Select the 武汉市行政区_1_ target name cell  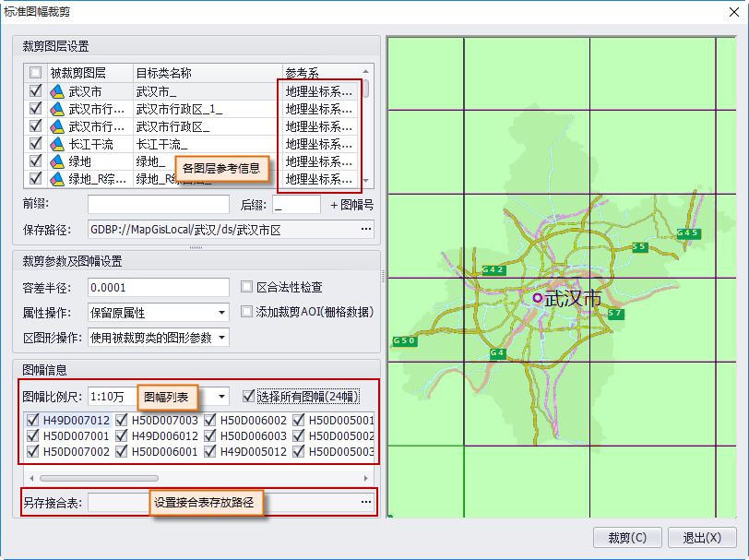click(x=208, y=109)
